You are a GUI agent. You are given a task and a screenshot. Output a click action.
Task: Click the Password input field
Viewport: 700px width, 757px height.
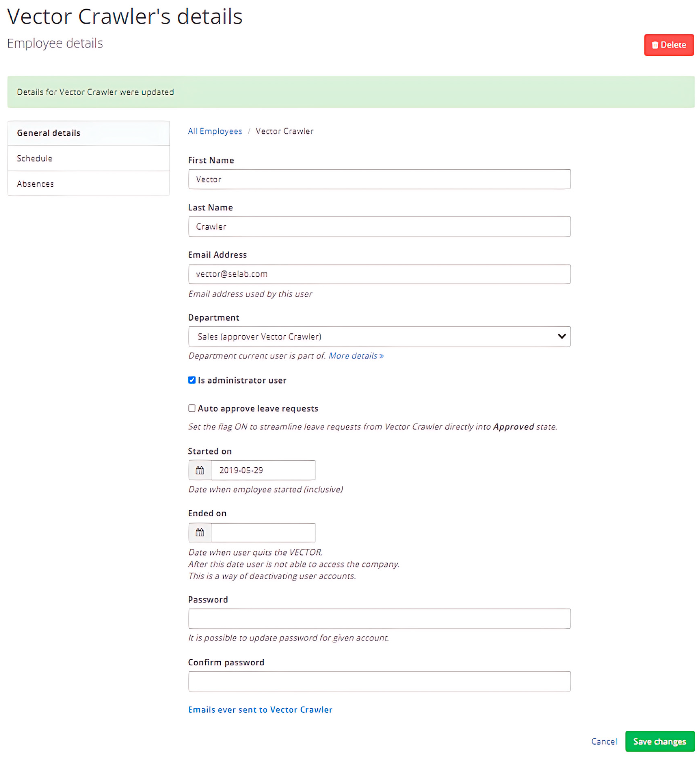click(x=379, y=619)
